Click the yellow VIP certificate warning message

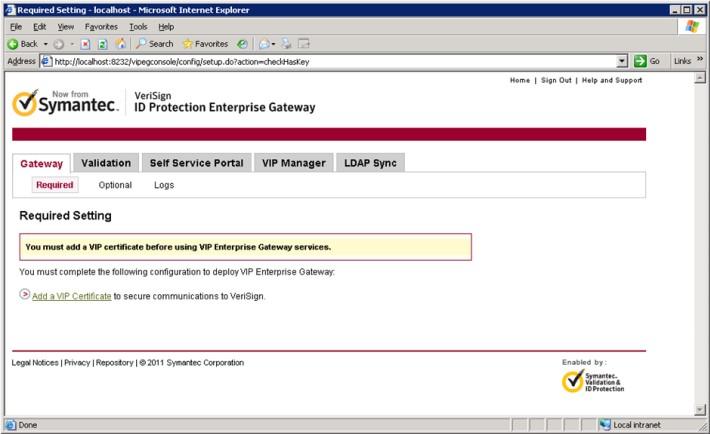245,247
